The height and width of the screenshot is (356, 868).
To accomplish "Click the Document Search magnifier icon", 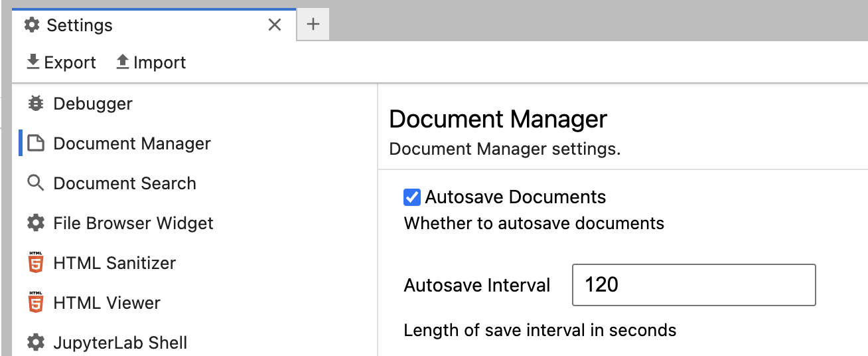I will point(36,183).
